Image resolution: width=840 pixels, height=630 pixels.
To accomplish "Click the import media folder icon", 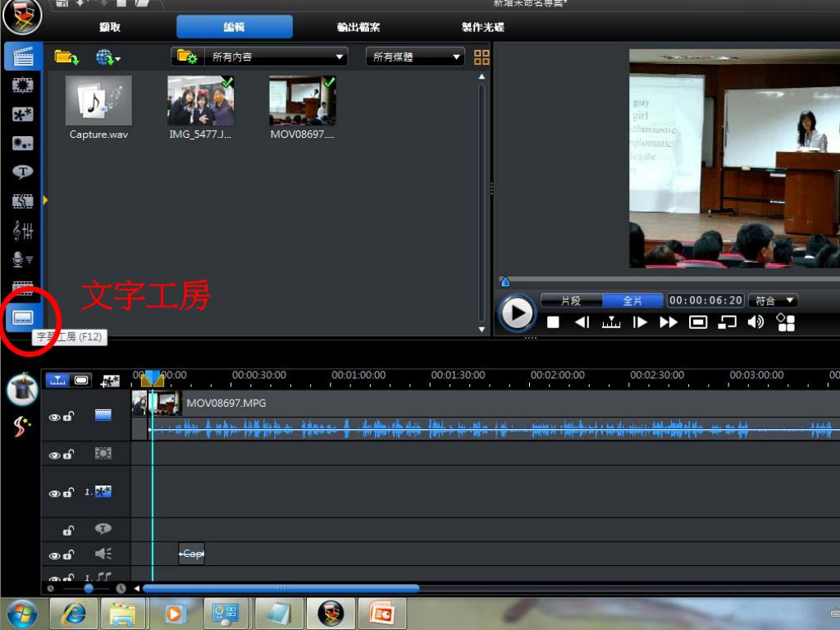I will click(x=67, y=57).
